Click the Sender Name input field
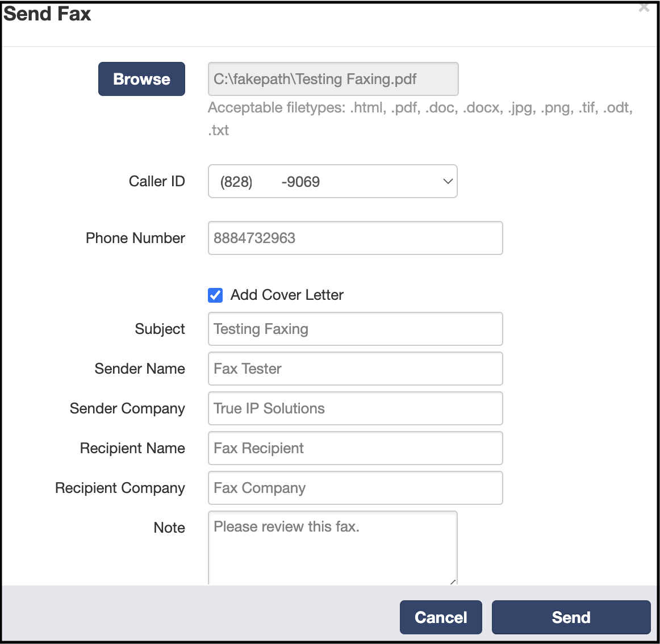The height and width of the screenshot is (644, 660). coord(355,369)
